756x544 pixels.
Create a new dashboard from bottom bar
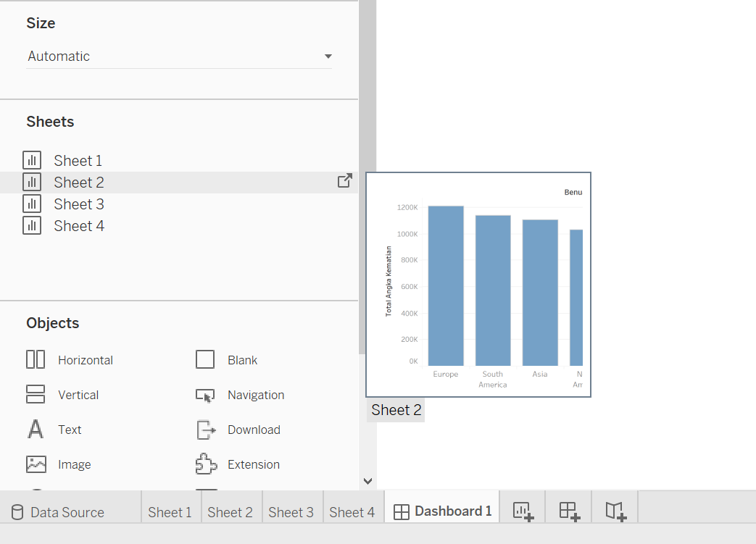coord(568,510)
